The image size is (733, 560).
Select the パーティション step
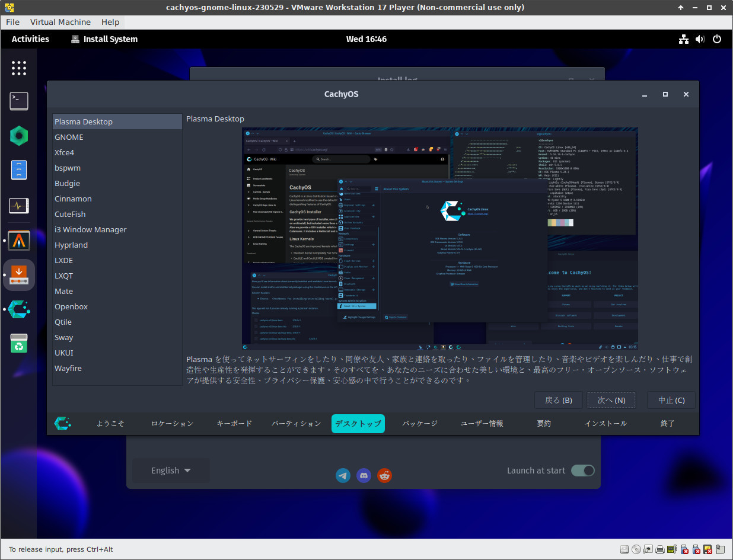pyautogui.click(x=297, y=424)
